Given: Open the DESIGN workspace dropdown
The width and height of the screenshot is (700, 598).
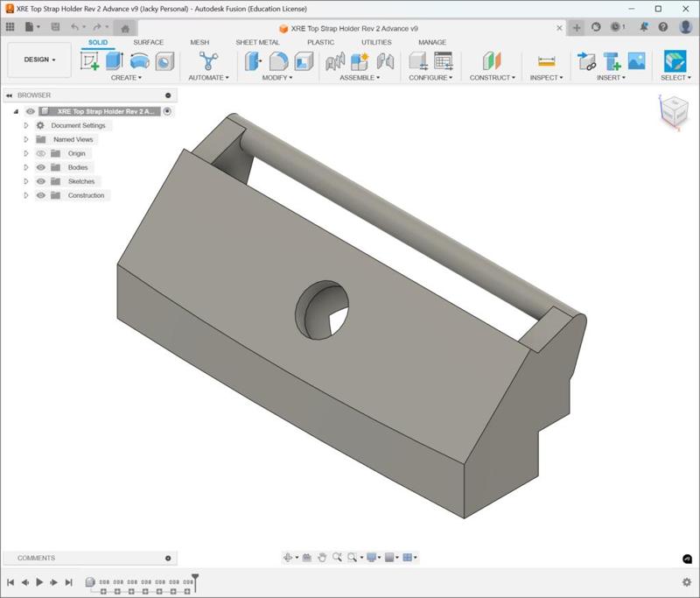Looking at the screenshot, I should tap(39, 60).
